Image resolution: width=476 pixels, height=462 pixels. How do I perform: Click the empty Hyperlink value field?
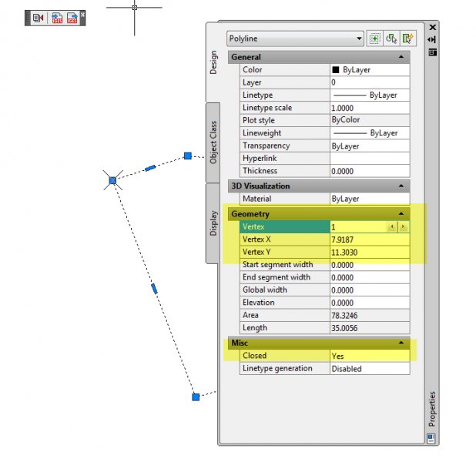pos(370,158)
